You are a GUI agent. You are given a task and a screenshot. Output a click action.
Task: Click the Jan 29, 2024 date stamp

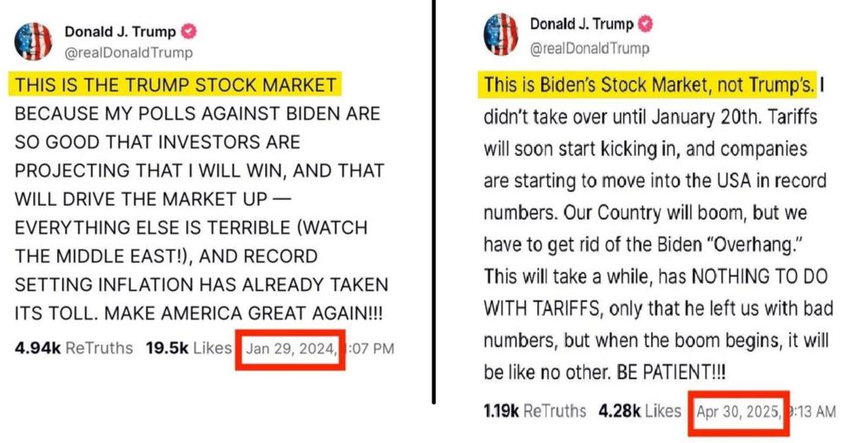tap(291, 349)
